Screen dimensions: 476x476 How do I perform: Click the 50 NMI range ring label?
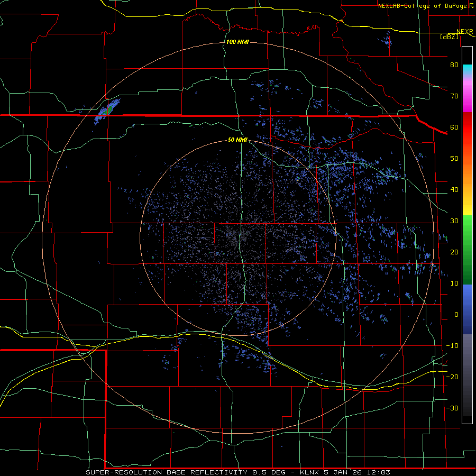pyautogui.click(x=237, y=140)
